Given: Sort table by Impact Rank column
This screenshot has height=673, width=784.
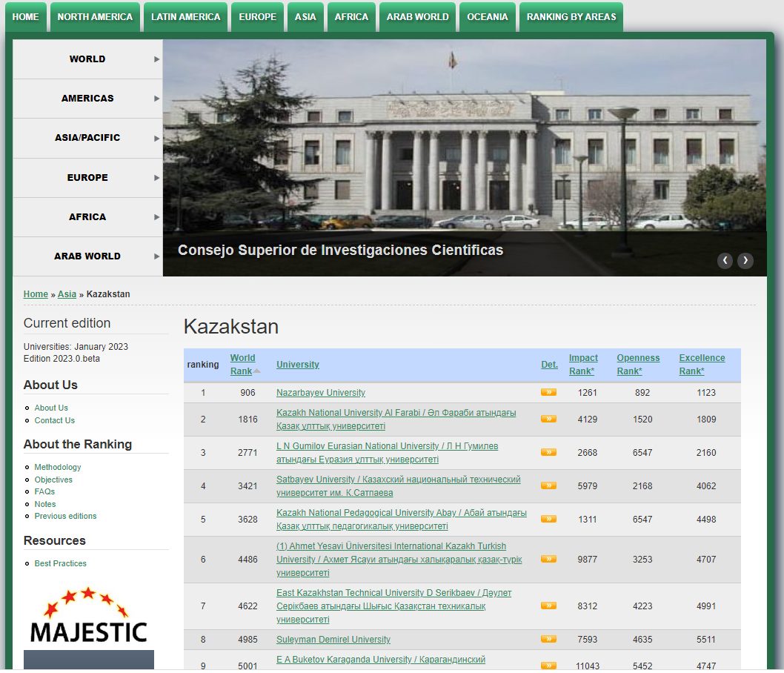Looking at the screenshot, I should (x=583, y=365).
